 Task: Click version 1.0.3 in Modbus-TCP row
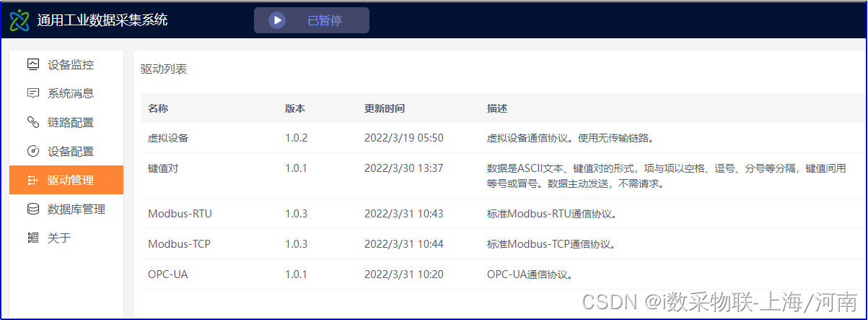point(297,244)
